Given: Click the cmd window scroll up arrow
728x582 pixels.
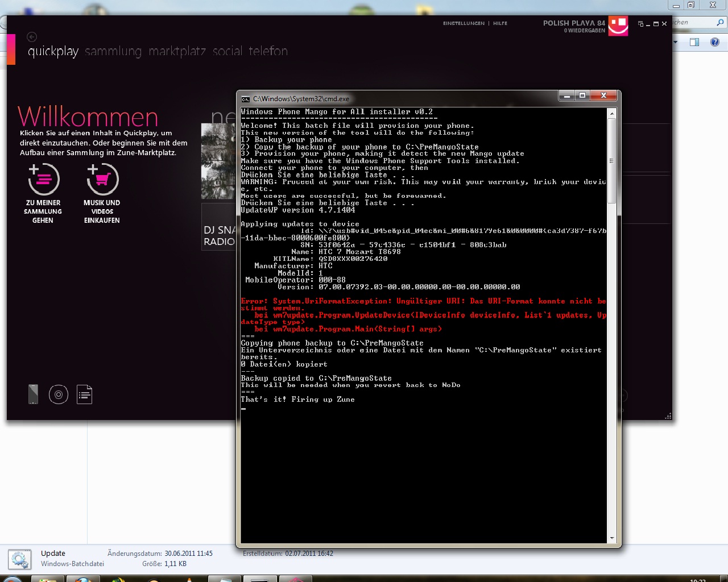Looking at the screenshot, I should (x=612, y=114).
